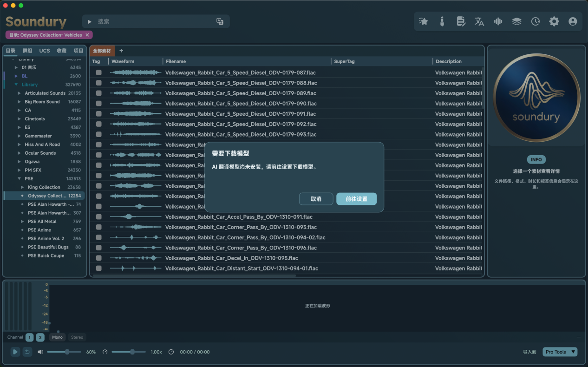Screen dimensions: 588x367
Task: Click the play arrow icon beside search field
Action: point(90,22)
